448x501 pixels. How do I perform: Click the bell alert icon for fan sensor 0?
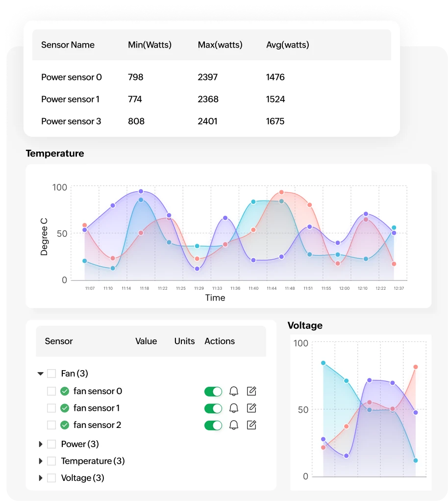(234, 391)
